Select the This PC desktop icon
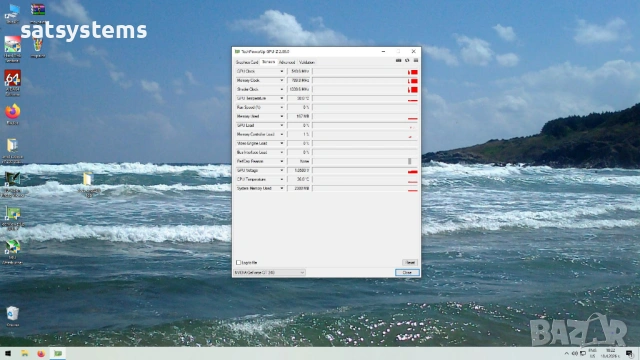The width and height of the screenshot is (640, 360). 12,13
